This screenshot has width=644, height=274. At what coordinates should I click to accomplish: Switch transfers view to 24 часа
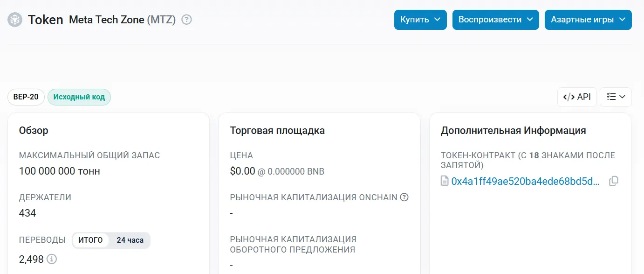[130, 240]
